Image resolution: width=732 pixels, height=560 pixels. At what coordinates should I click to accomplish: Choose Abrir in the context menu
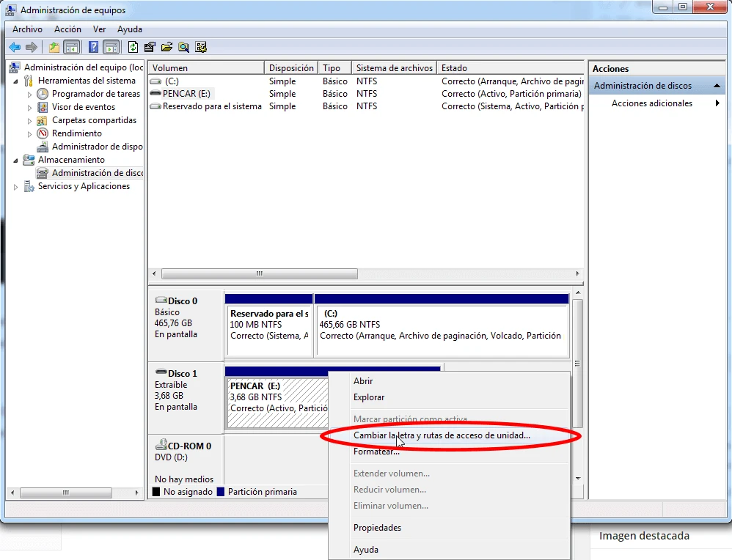449,381
